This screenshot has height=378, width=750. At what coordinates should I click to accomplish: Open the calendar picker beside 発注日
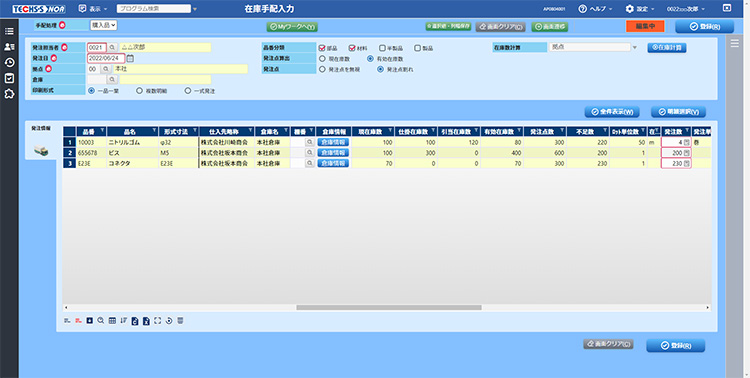(131, 58)
